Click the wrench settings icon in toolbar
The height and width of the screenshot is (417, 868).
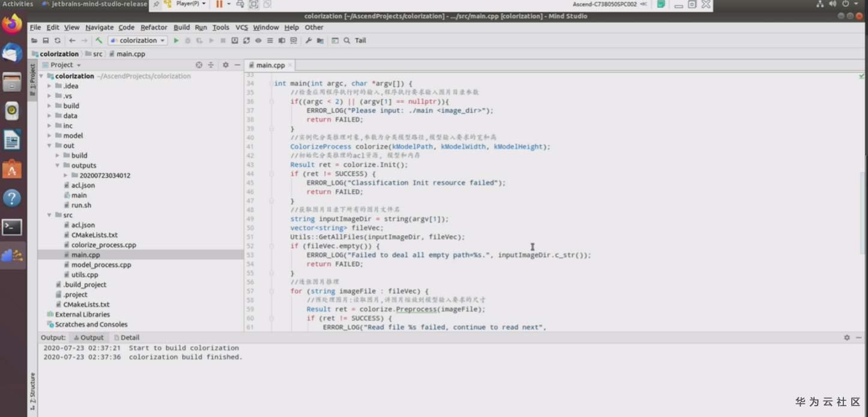tap(308, 41)
